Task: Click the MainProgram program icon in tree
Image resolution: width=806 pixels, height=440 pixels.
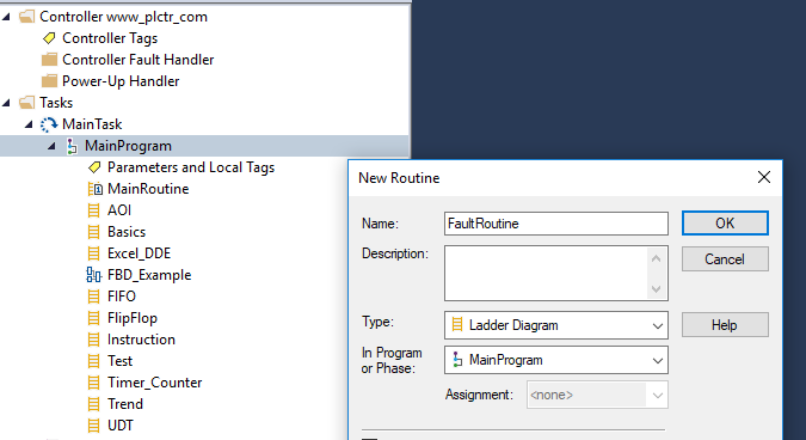Action: click(x=71, y=146)
